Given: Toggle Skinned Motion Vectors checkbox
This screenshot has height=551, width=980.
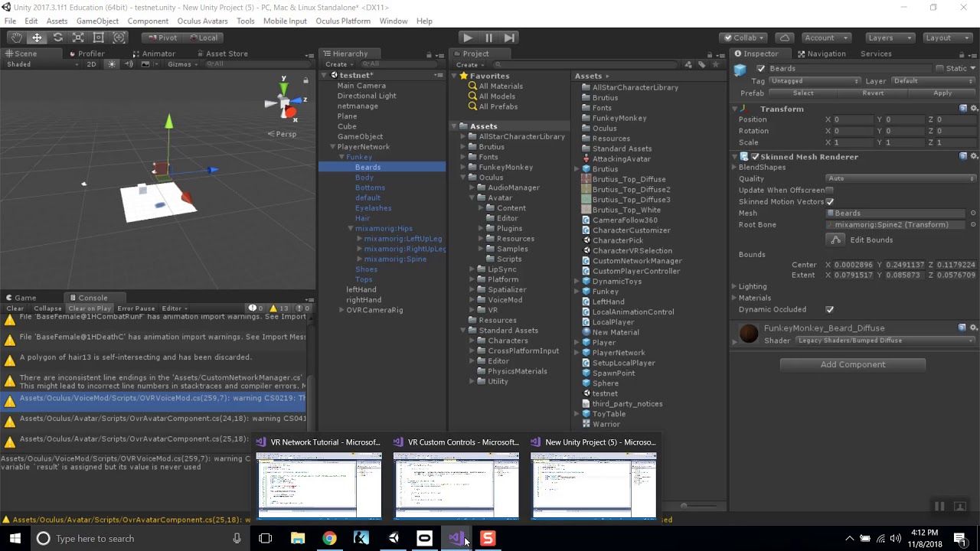Looking at the screenshot, I should click(x=830, y=202).
